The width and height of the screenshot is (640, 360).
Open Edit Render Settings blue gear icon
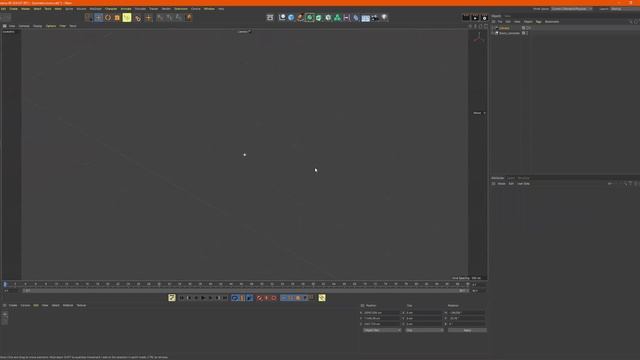[x=484, y=18]
